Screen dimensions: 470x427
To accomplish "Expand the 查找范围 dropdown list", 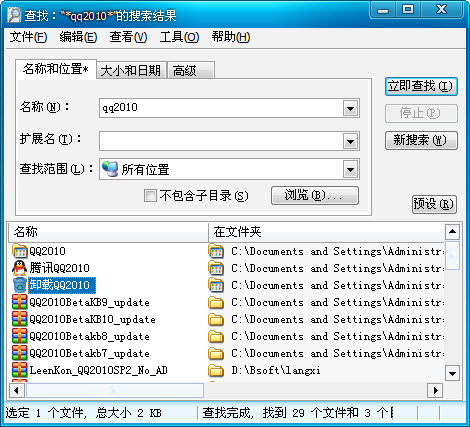I will (x=350, y=169).
